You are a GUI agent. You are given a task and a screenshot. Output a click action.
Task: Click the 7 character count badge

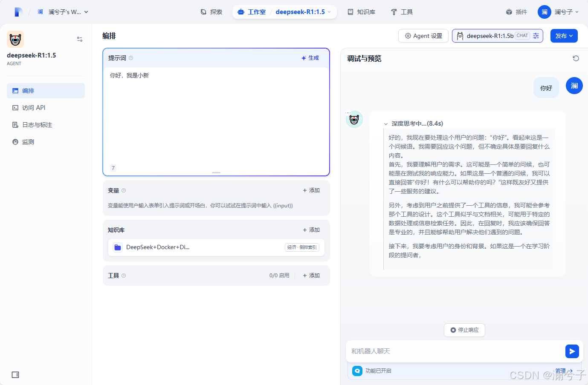113,168
